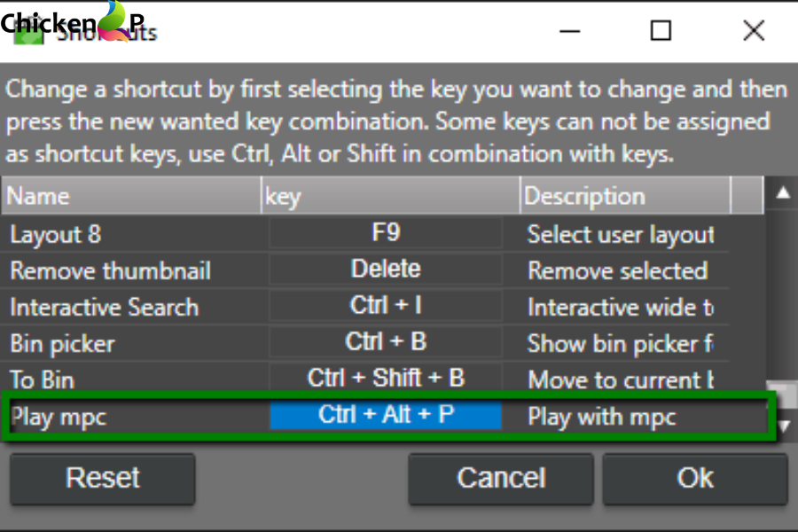
Task: Click the Name column header
Action: click(129, 196)
